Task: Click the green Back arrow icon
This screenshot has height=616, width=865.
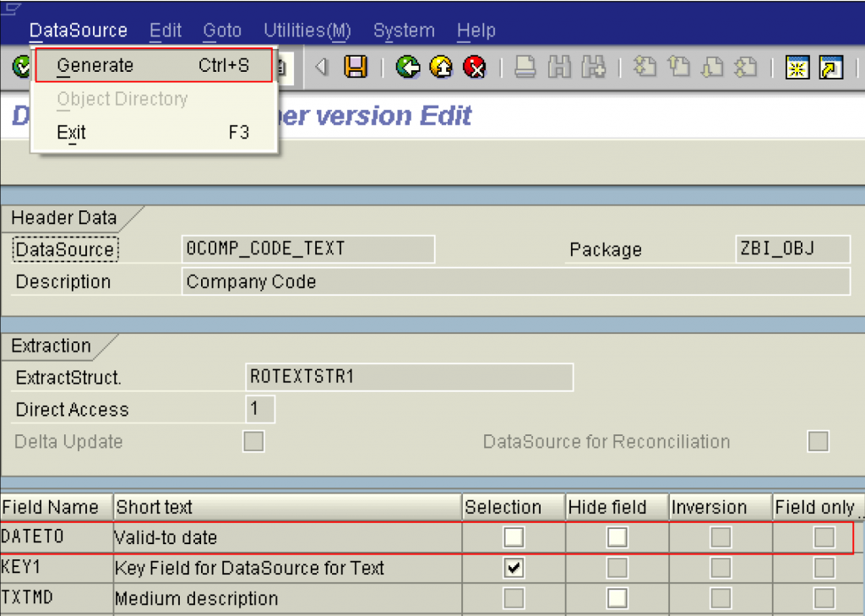Action: (408, 68)
